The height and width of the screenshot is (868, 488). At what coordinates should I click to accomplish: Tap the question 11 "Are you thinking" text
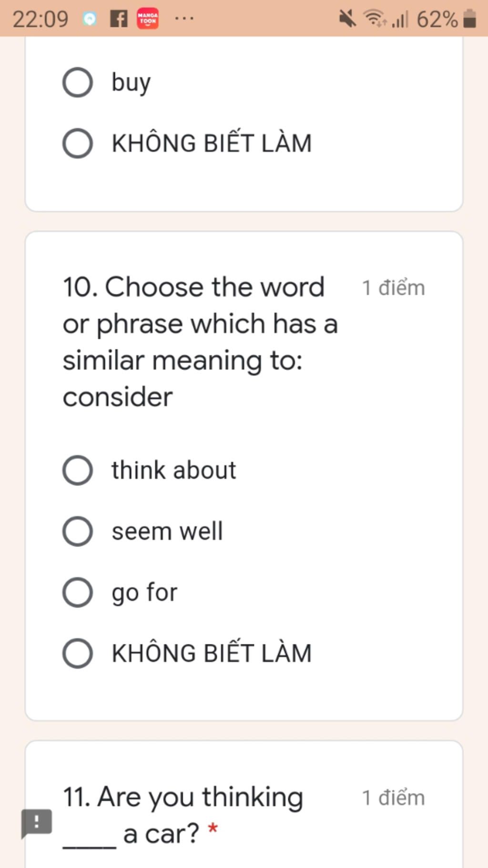tap(183, 797)
